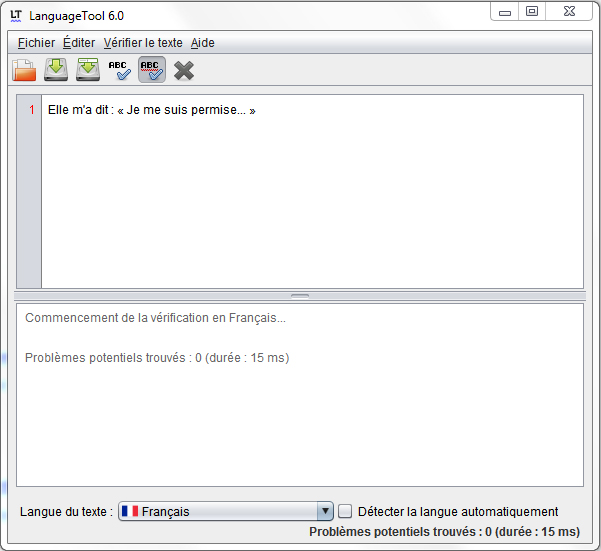This screenshot has width=601, height=551.
Task: Open a file with the folder icon
Action: [x=24, y=70]
